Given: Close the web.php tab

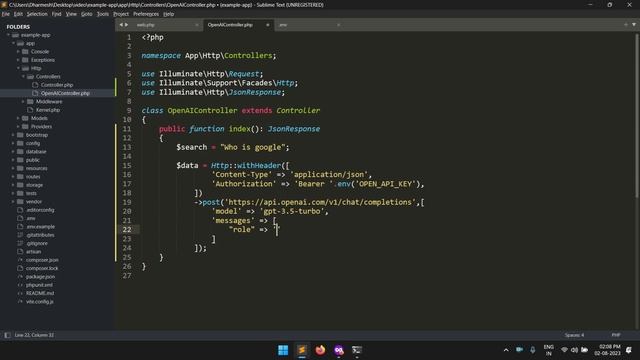Looking at the screenshot, I should (197, 25).
